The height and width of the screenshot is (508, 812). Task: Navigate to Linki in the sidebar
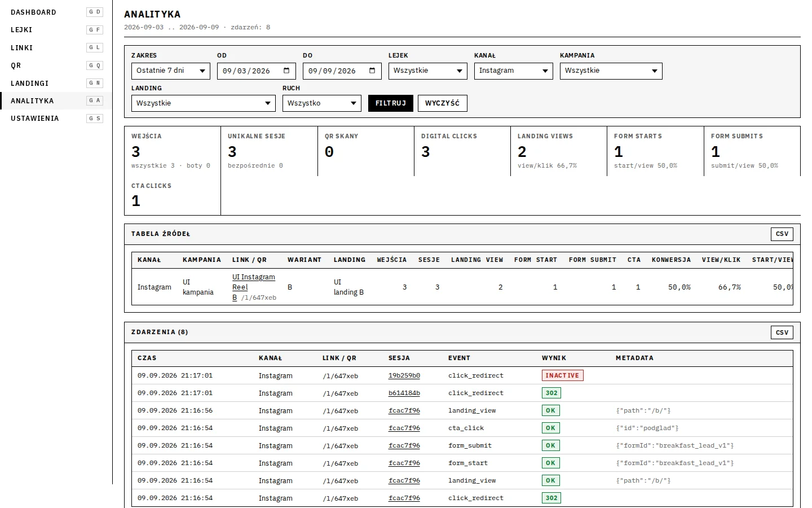[x=56, y=47]
